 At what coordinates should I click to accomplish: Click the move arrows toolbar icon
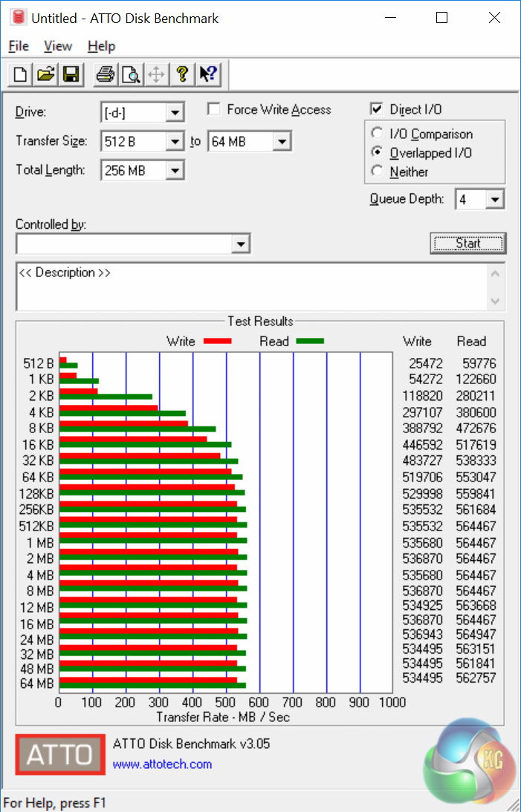[x=156, y=74]
